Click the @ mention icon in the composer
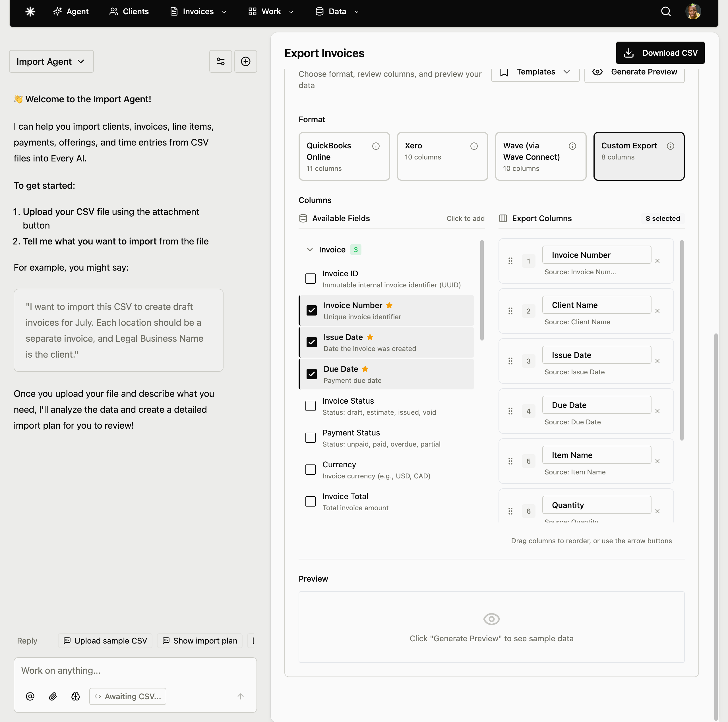Screen dimensions: 728x722 (30, 696)
